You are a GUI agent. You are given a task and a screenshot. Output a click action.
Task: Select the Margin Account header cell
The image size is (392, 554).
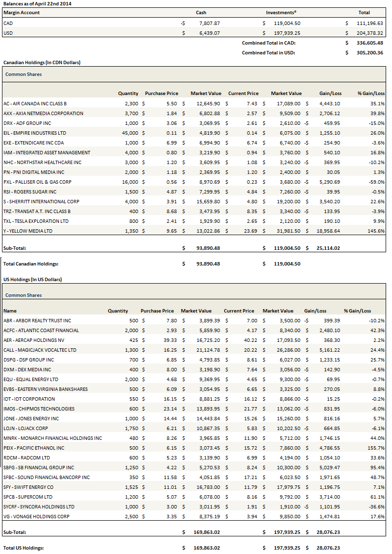[22, 12]
